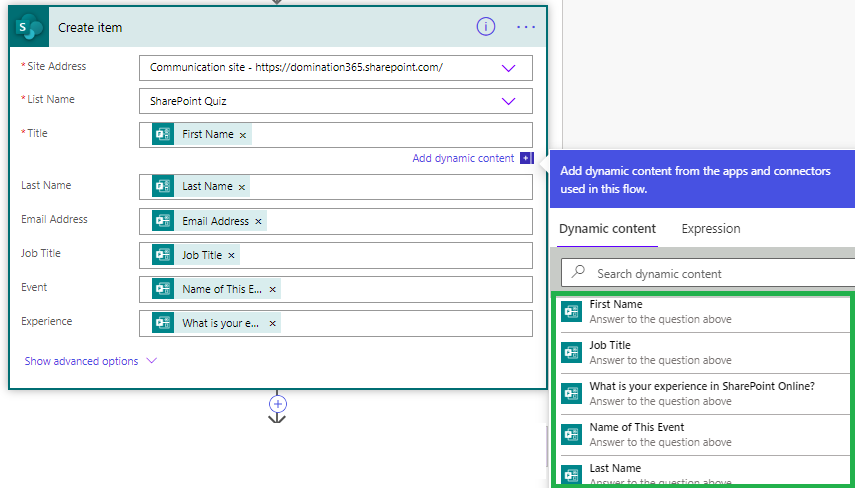The image size is (855, 488).
Task: Remove the First Name token from Title
Action: pyautogui.click(x=243, y=135)
